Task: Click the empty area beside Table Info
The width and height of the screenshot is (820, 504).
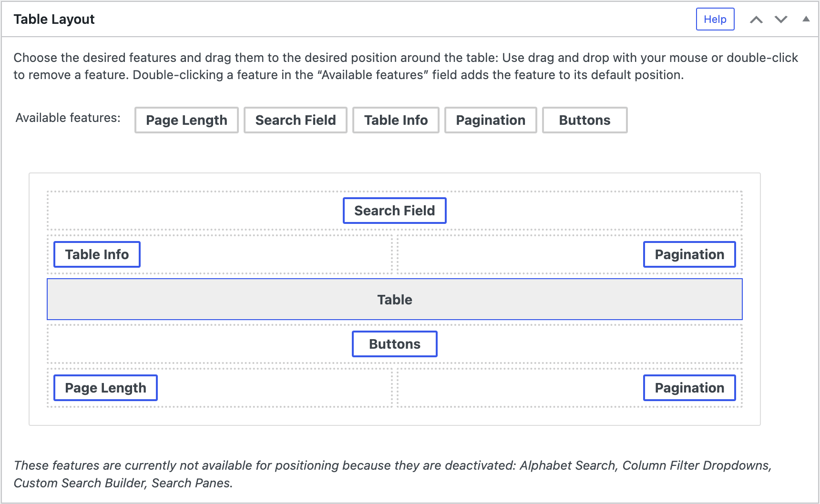Action: [x=267, y=254]
